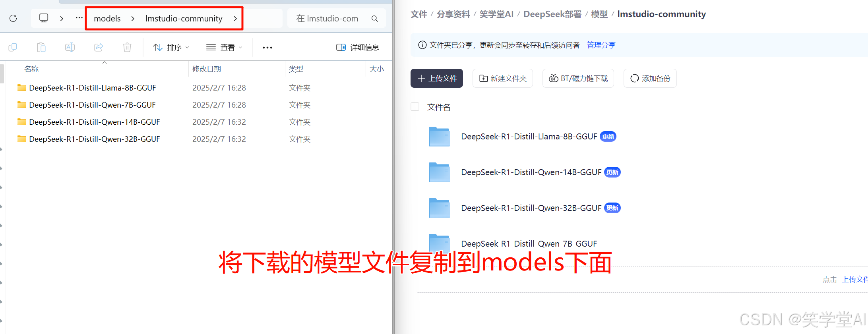The height and width of the screenshot is (334, 868).
Task: Click the info icon beside 文件夹已分享 notice
Action: 422,45
